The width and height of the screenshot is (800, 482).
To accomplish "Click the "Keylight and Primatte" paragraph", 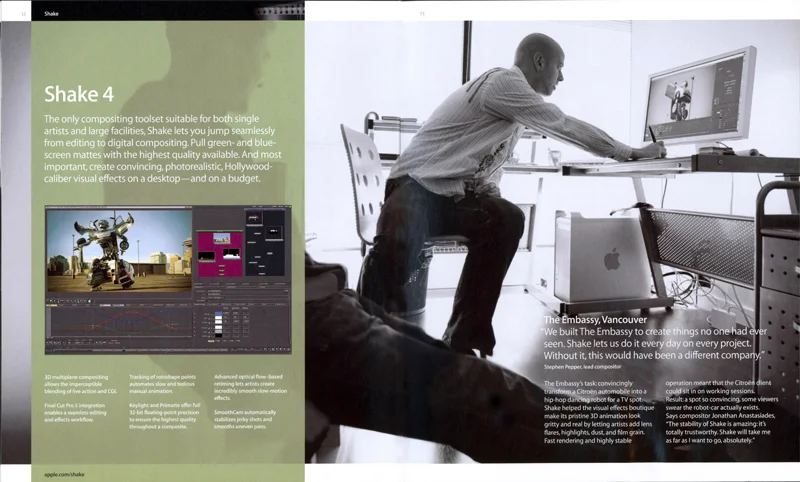I will pos(164,416).
